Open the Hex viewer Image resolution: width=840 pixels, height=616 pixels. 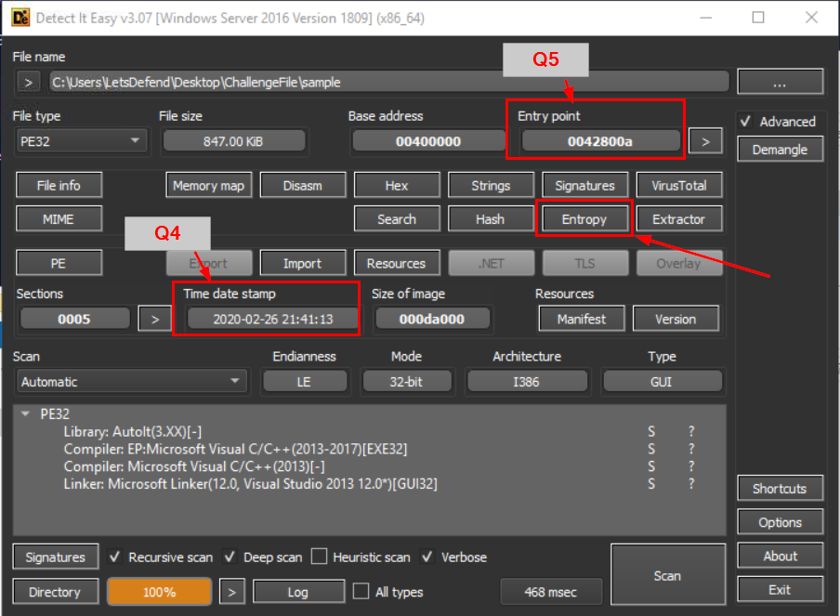[397, 186]
